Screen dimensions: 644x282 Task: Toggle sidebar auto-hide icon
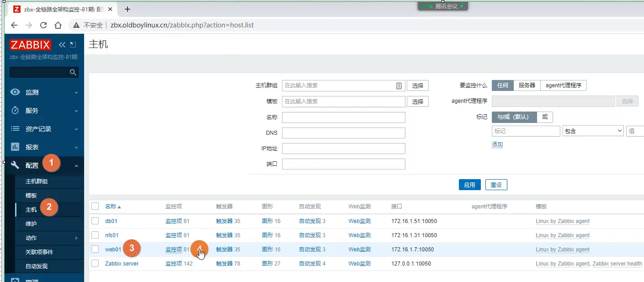[73, 44]
